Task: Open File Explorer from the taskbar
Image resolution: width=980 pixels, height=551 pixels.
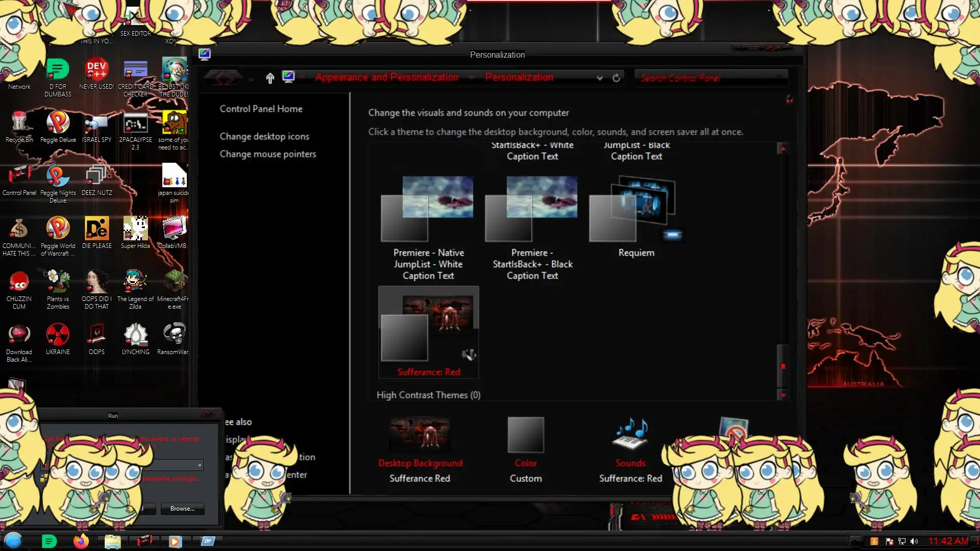Action: tap(112, 541)
